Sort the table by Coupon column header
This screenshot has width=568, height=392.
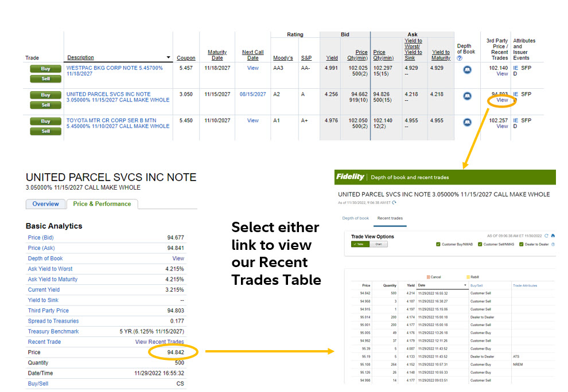(x=185, y=58)
